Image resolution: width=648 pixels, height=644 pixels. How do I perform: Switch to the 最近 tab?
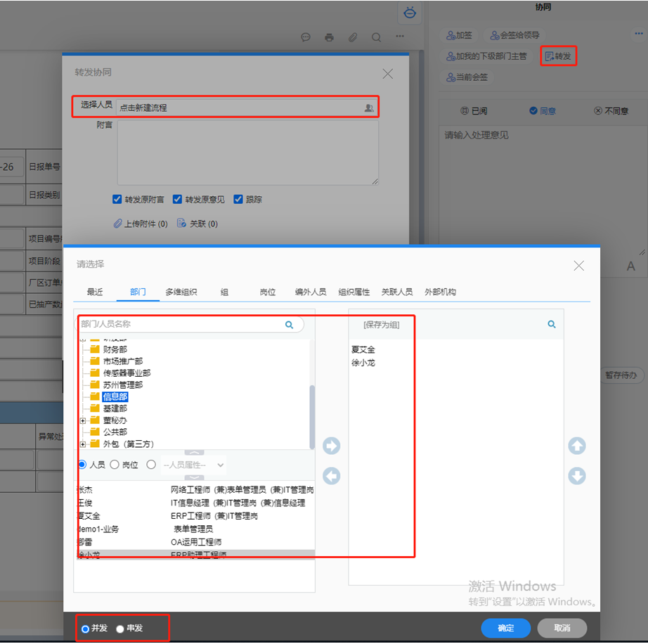click(95, 292)
